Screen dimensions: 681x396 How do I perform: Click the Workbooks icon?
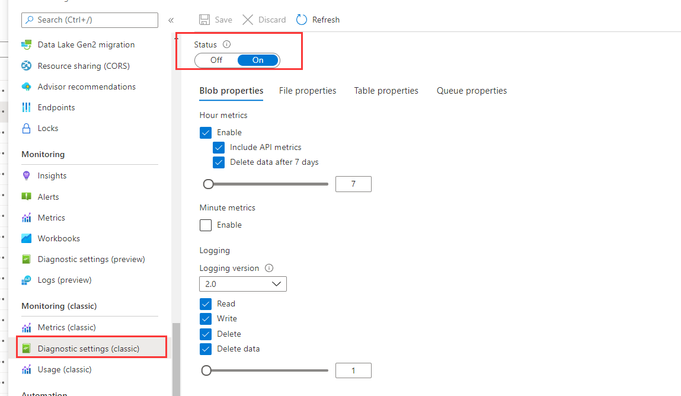coord(26,238)
